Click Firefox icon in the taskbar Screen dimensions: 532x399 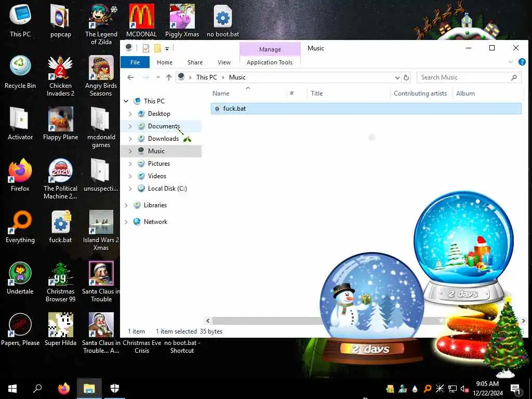click(x=63, y=388)
